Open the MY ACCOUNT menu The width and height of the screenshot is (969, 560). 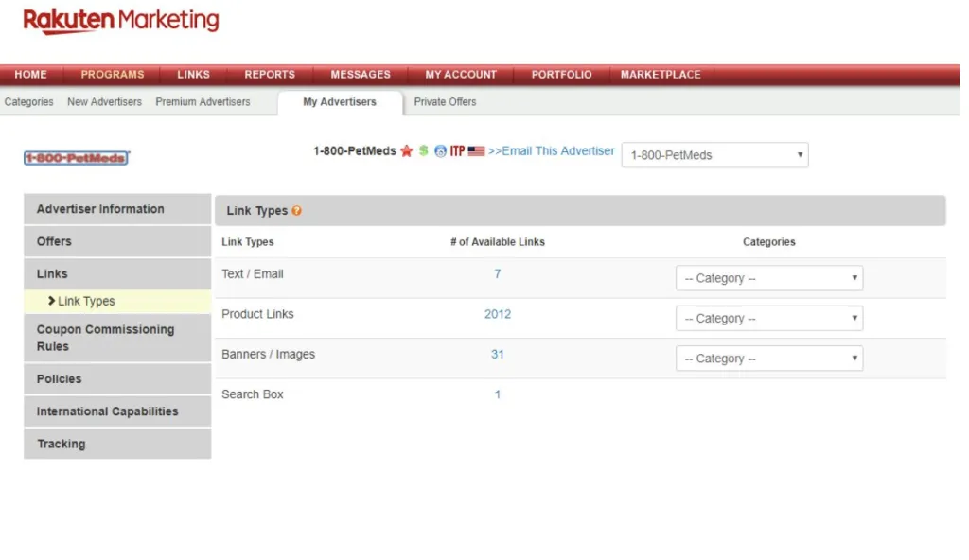click(461, 74)
